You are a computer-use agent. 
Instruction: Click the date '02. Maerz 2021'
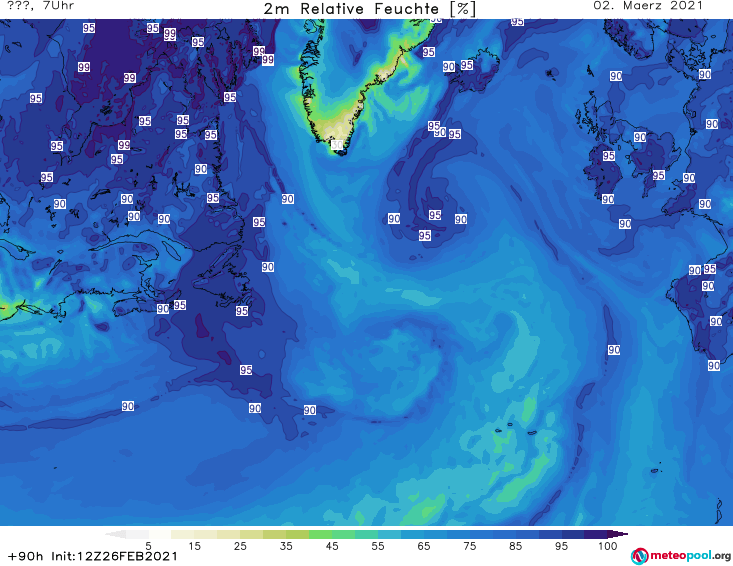coord(648,6)
